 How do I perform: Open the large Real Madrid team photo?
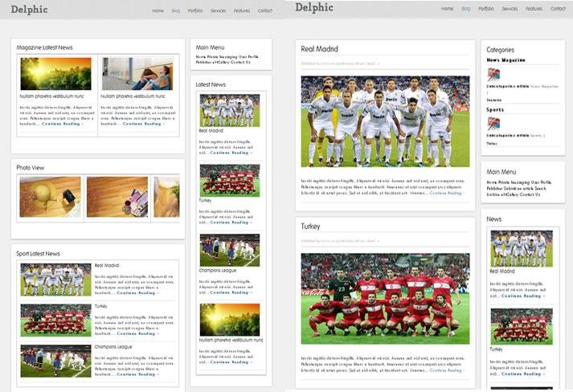(x=385, y=121)
